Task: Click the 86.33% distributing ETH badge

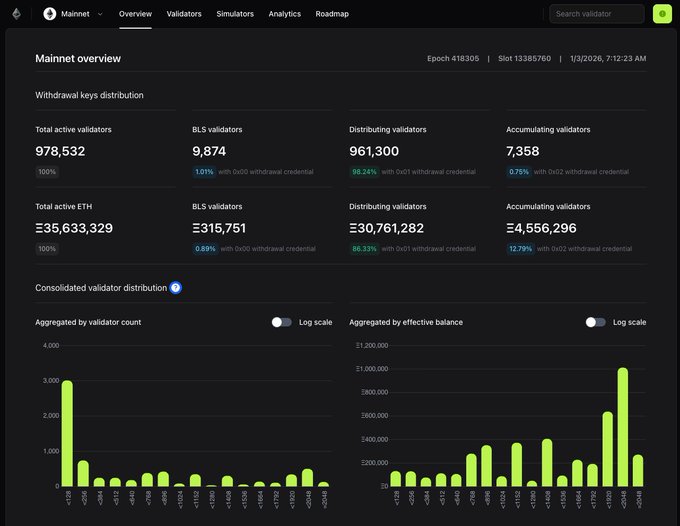Action: [x=364, y=248]
